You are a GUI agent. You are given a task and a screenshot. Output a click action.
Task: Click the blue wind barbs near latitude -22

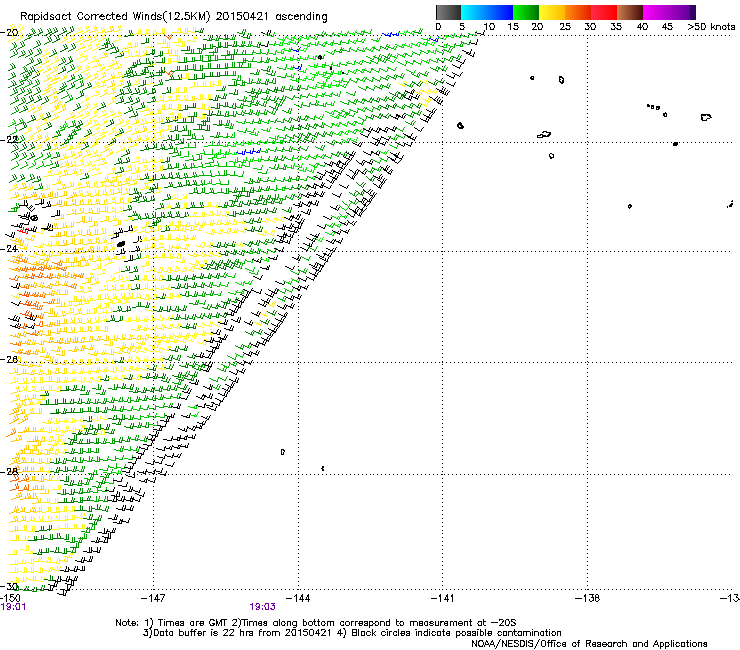point(249,152)
